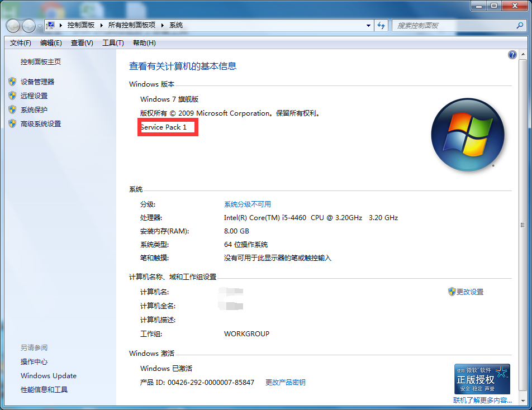The width and height of the screenshot is (532, 410).
Task: Expand the arrow before 控制面板 breadcrumb
Action: coord(61,26)
